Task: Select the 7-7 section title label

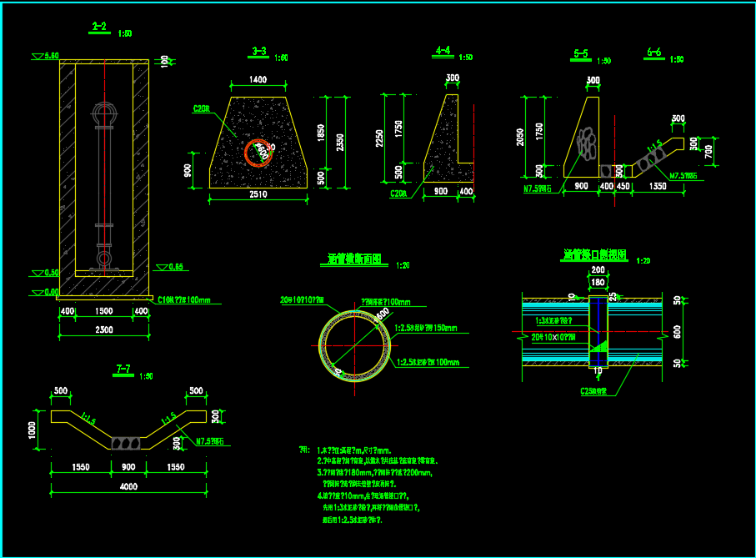Action: (123, 369)
